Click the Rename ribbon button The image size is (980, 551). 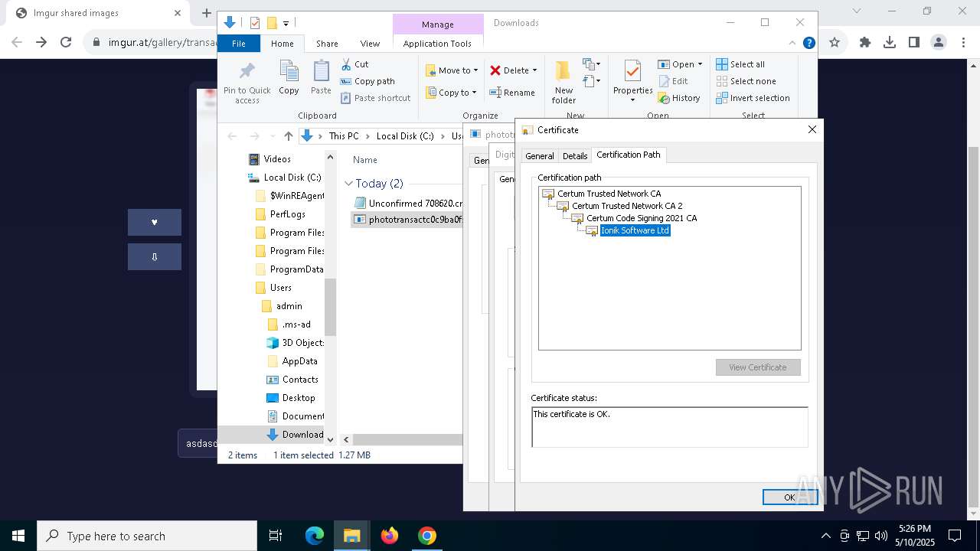click(x=513, y=93)
